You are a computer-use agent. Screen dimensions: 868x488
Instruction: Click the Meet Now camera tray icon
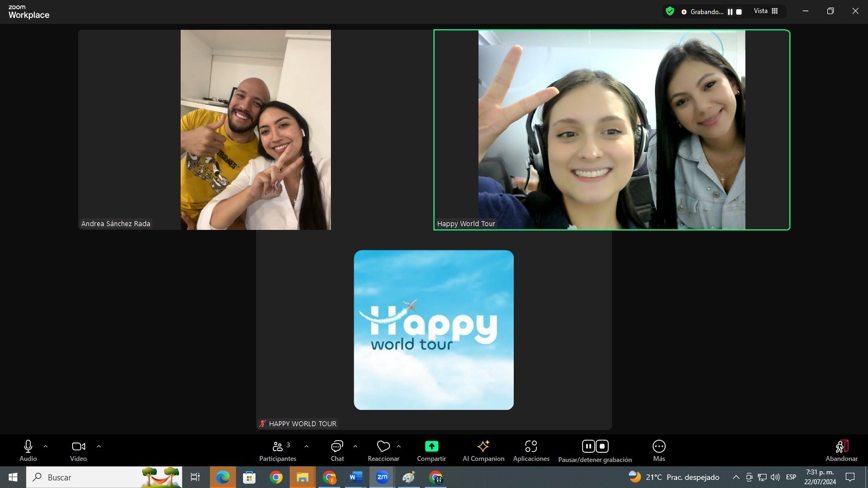[x=749, y=477]
